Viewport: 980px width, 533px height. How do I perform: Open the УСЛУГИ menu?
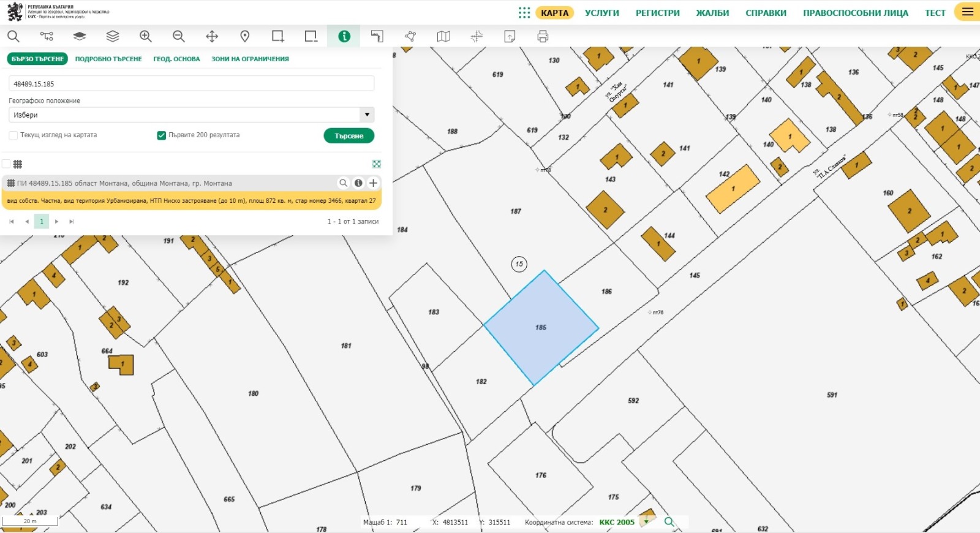[601, 13]
